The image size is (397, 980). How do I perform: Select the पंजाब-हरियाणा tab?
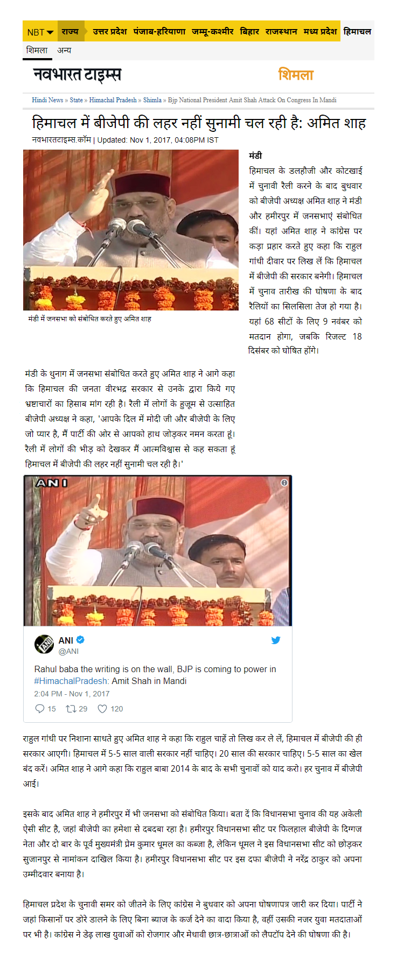click(x=159, y=32)
